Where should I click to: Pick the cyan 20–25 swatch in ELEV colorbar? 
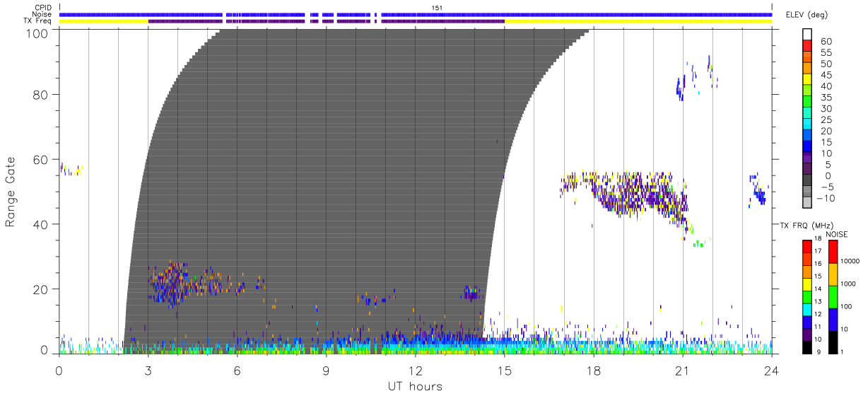(808, 125)
